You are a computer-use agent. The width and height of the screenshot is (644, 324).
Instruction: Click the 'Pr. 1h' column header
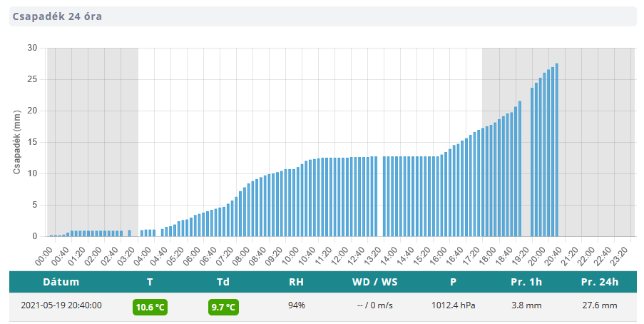click(x=526, y=282)
